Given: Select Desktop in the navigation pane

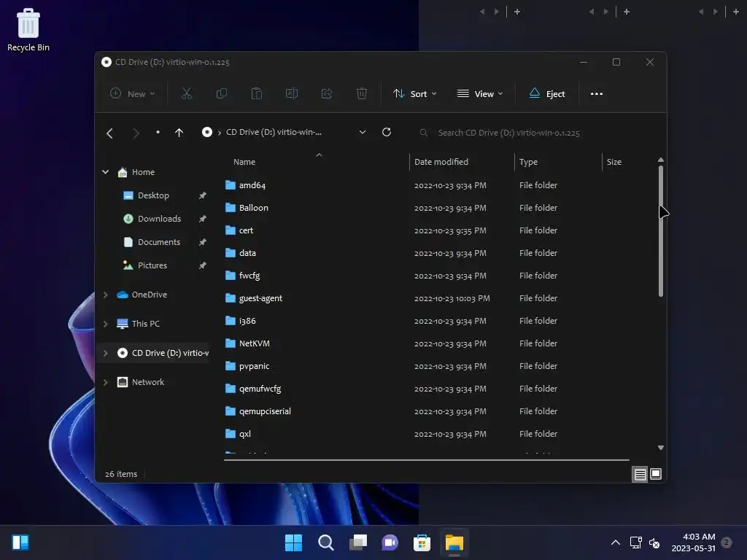Looking at the screenshot, I should pos(153,195).
